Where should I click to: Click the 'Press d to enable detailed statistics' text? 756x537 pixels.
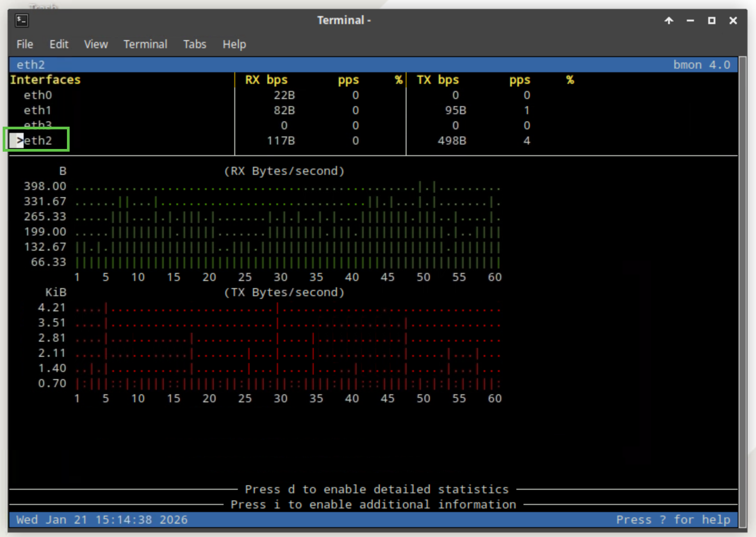[377, 489]
